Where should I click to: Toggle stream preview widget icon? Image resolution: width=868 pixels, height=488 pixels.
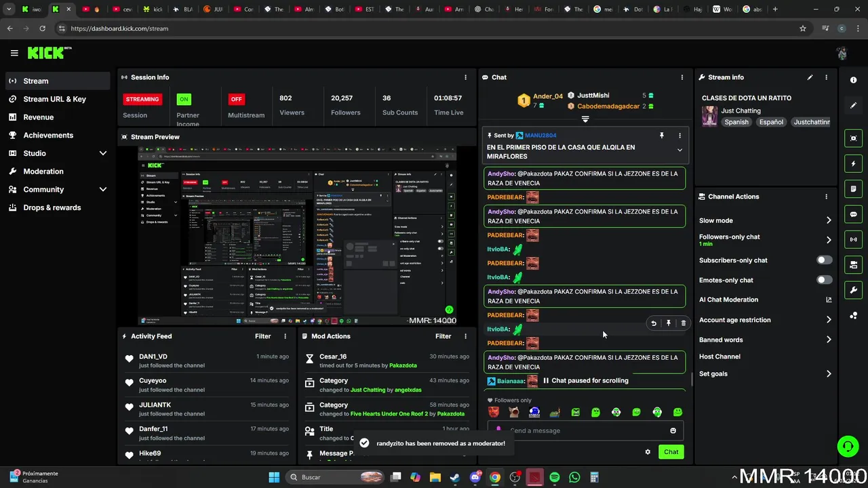[853, 138]
